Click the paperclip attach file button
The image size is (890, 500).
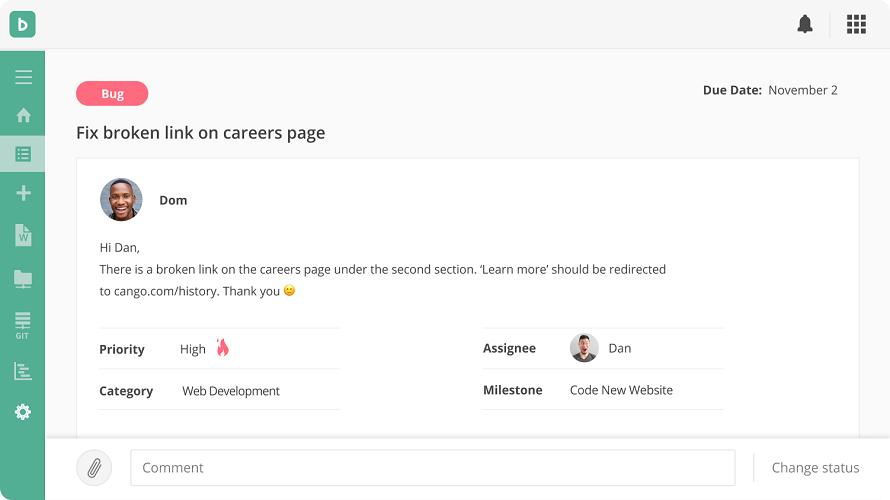[94, 467]
